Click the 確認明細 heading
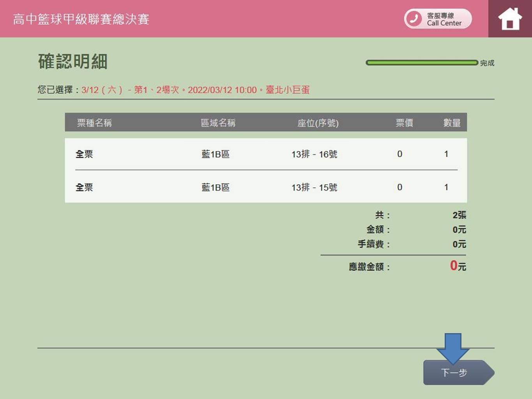532x399 pixels. point(73,62)
